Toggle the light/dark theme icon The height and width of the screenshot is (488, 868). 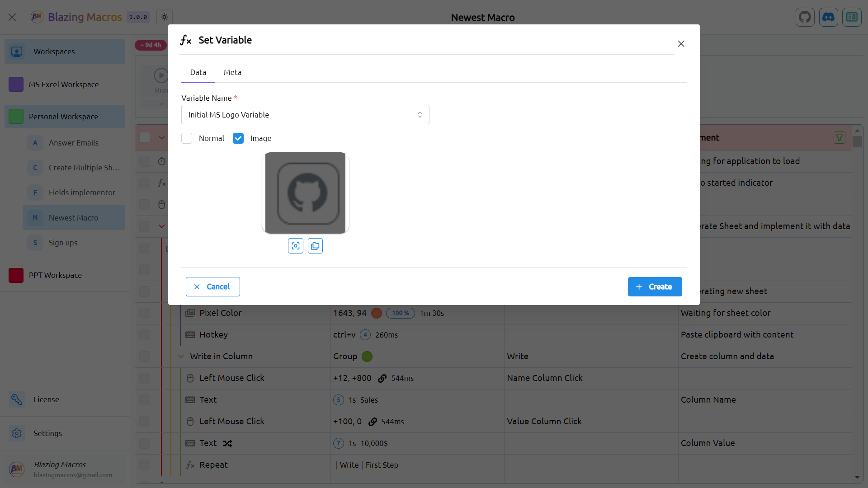point(164,17)
